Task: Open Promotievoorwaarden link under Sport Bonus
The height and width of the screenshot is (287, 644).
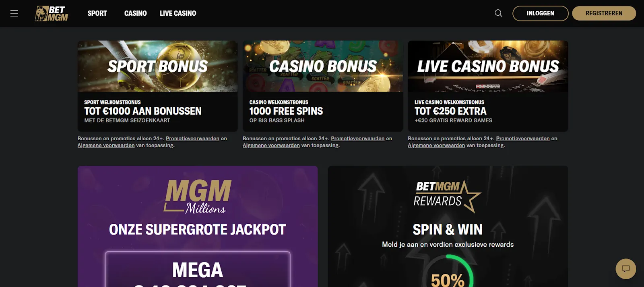Action: 192,138
